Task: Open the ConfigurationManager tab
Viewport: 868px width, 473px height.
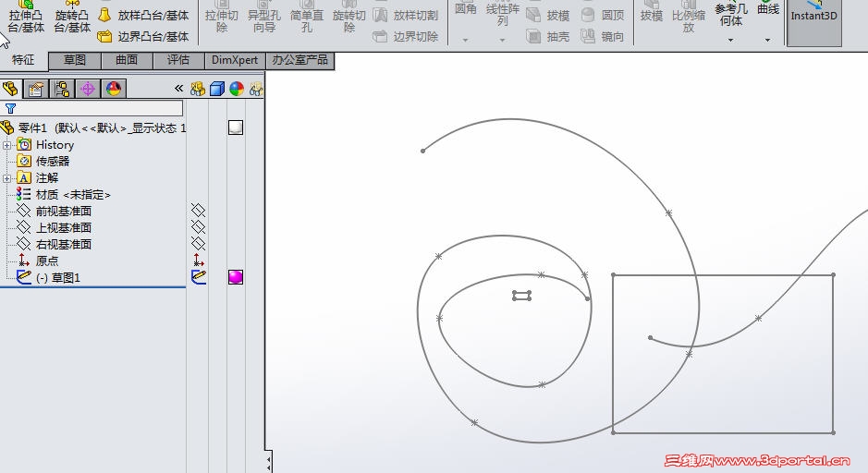Action: click(62, 89)
